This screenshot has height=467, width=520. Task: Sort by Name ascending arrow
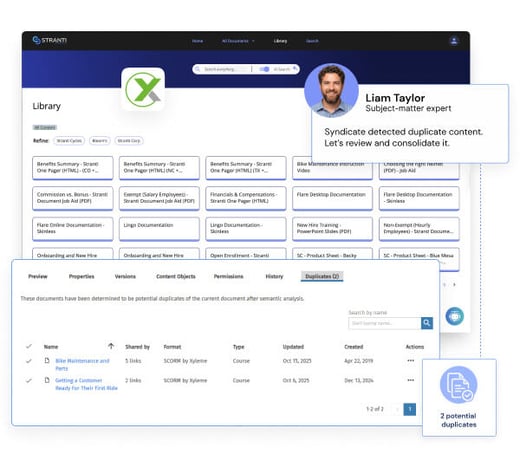tap(111, 346)
